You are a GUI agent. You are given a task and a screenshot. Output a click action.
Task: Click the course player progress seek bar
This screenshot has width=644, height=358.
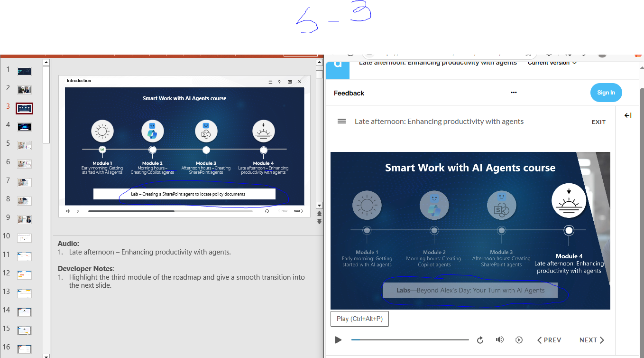pos(410,340)
